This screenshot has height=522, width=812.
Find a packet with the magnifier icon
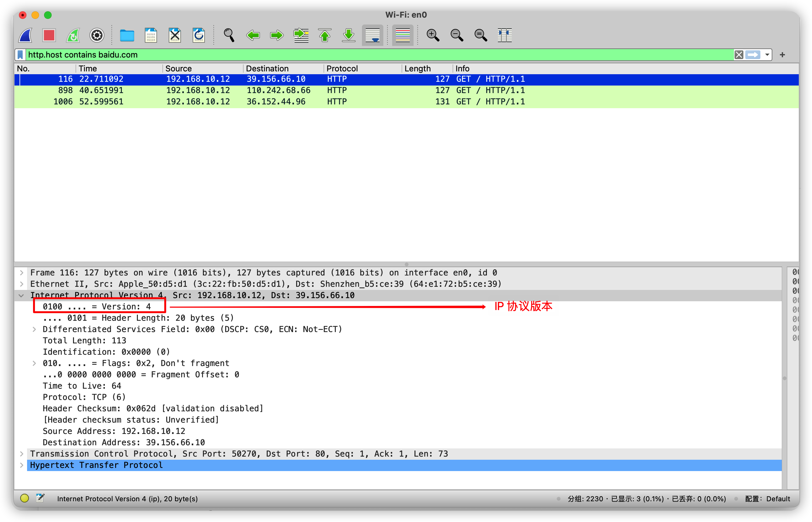pyautogui.click(x=229, y=35)
